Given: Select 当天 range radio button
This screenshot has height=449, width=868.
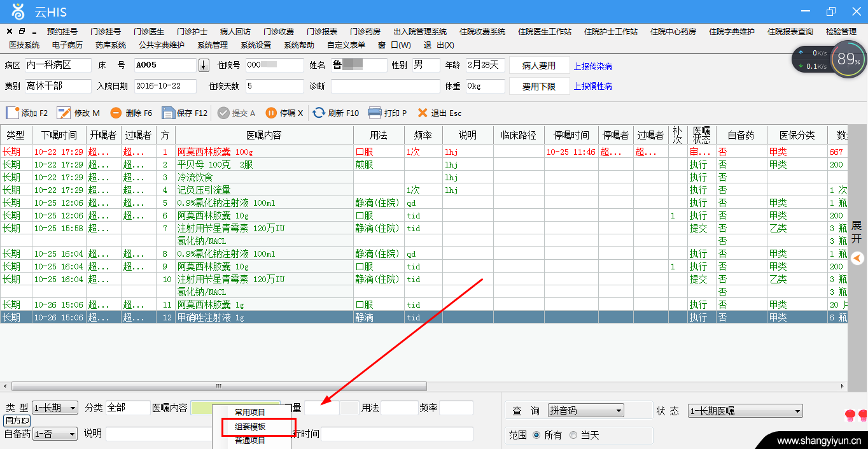Looking at the screenshot, I should 573,435.
